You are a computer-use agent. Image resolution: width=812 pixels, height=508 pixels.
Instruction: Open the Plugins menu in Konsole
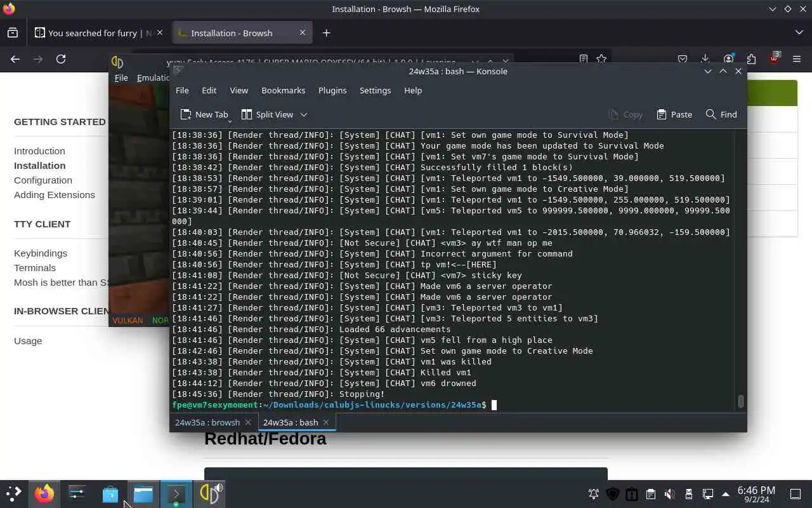(332, 90)
